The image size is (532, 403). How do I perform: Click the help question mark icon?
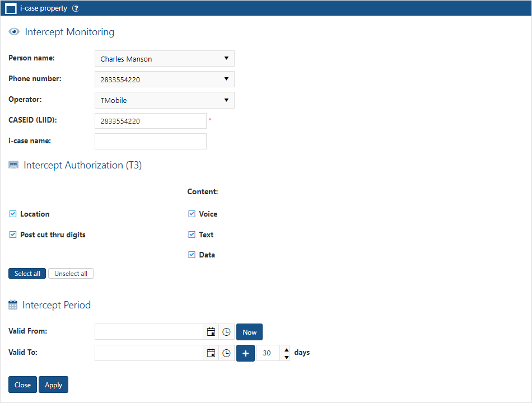[x=76, y=8]
